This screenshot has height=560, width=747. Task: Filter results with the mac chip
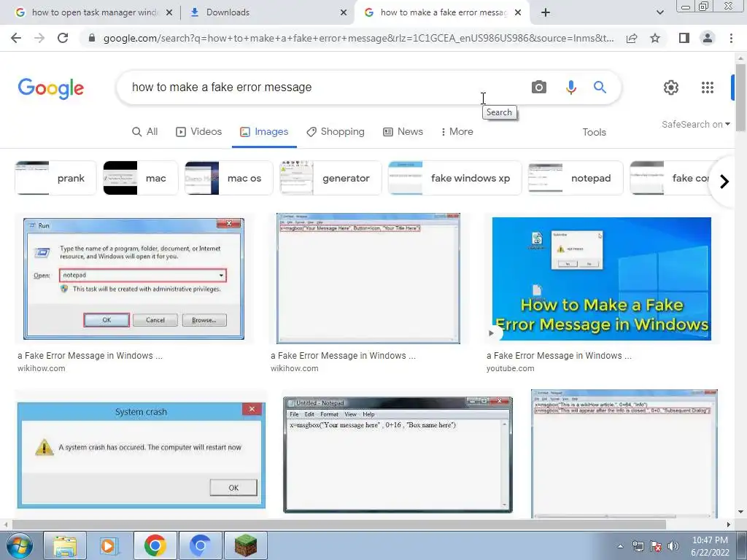(x=141, y=178)
